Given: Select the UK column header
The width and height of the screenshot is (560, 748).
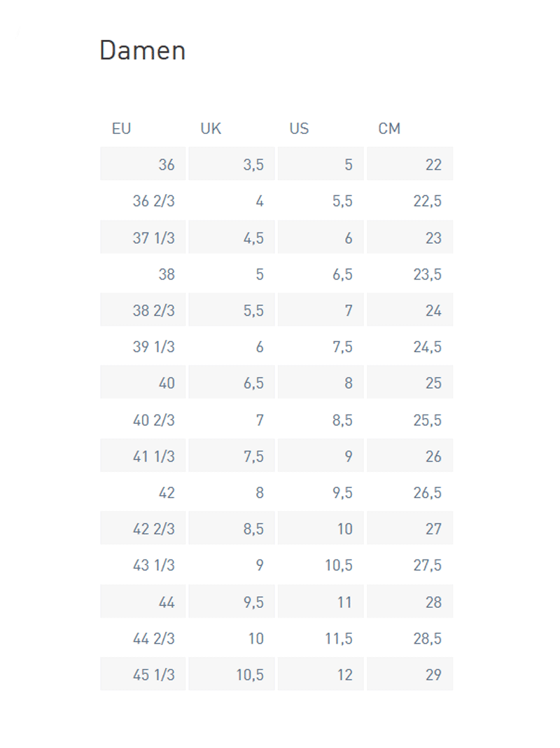Looking at the screenshot, I should pyautogui.click(x=211, y=129).
